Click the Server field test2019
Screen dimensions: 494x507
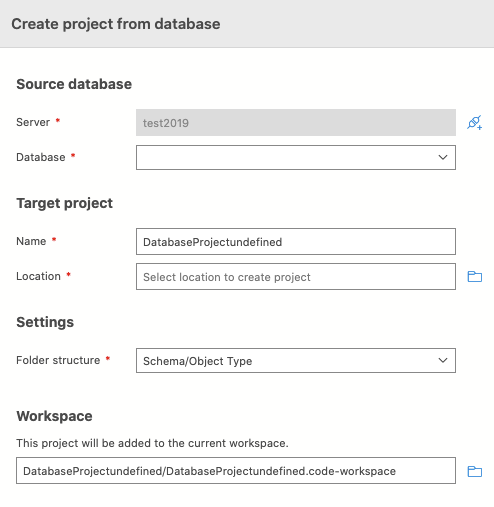pyautogui.click(x=296, y=122)
